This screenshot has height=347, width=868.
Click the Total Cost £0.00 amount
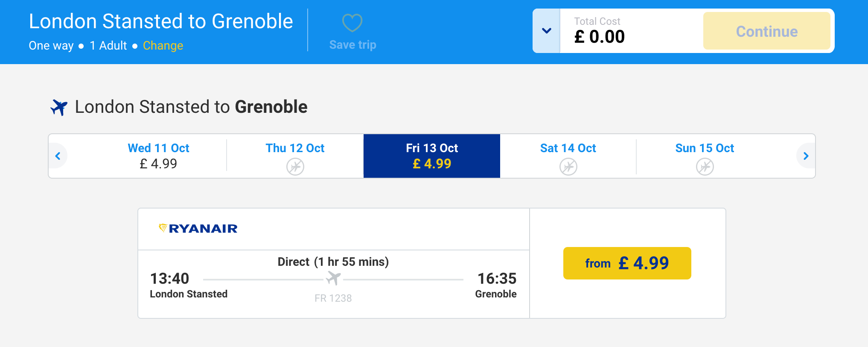click(x=599, y=37)
